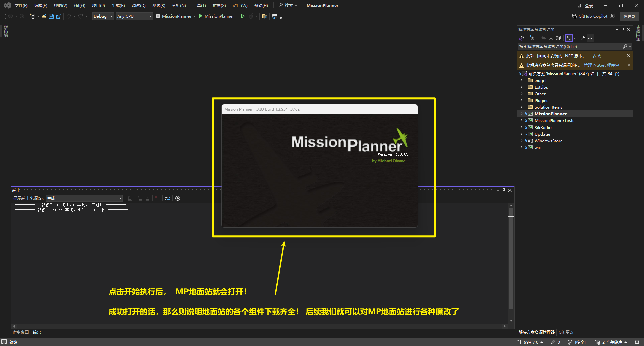Click the 管理 NuGet 程序包 link
This screenshot has height=346, width=644.
601,65
